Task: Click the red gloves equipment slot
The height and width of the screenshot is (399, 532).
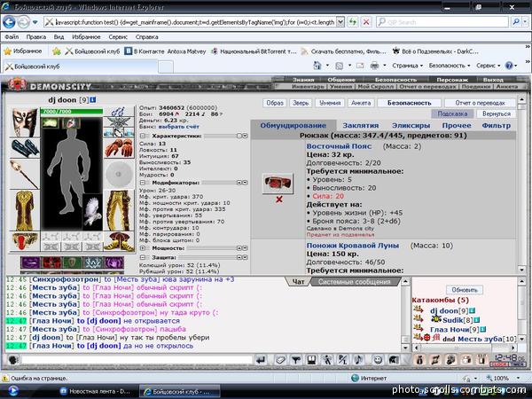Action: pyautogui.click(x=119, y=148)
